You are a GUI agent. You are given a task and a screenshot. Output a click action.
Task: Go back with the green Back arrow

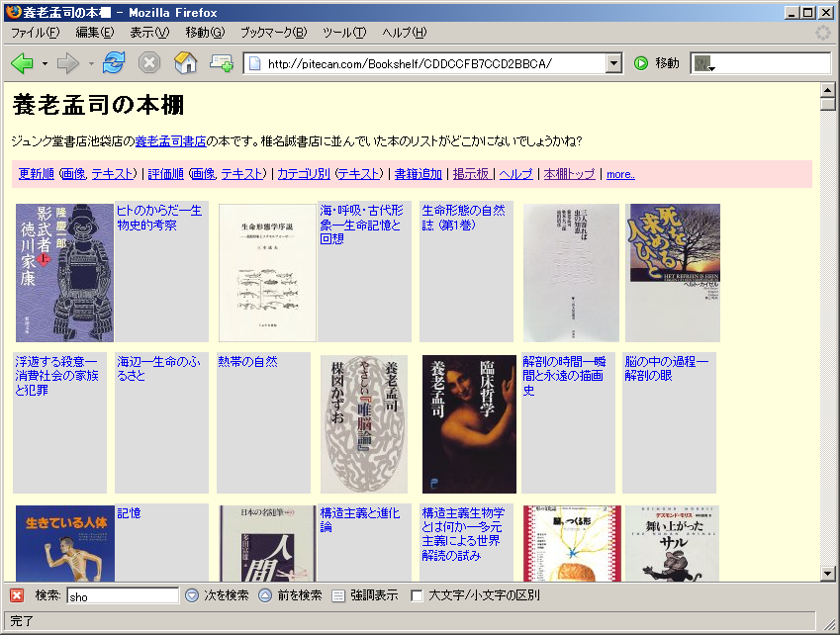coord(22,63)
